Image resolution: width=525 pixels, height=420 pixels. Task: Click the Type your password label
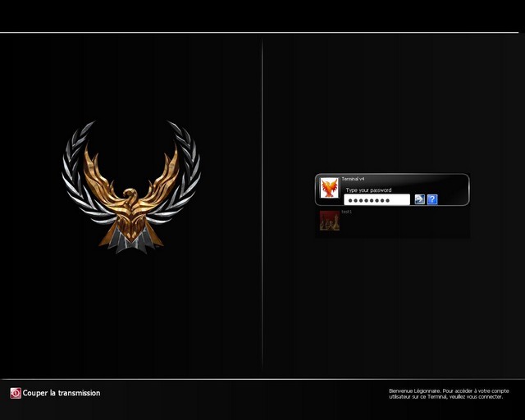368,189
